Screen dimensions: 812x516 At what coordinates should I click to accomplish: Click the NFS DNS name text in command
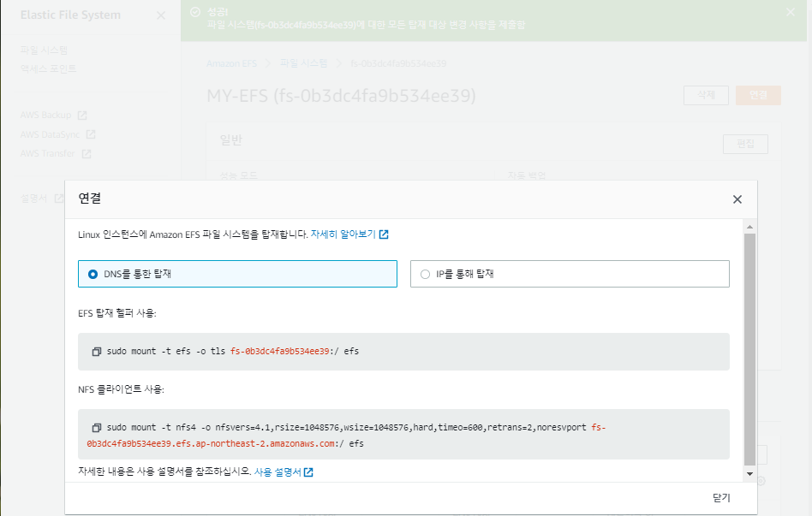211,443
